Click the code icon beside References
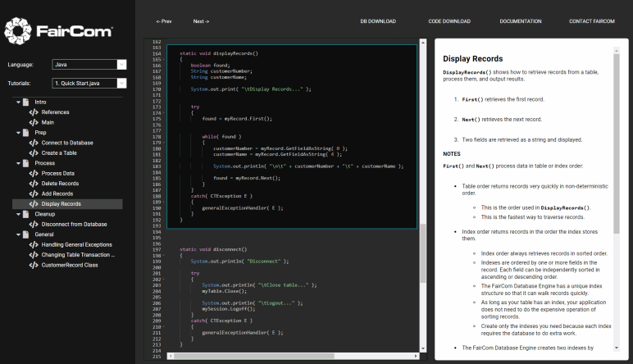Screen dimensions: 633x364 coord(34,112)
